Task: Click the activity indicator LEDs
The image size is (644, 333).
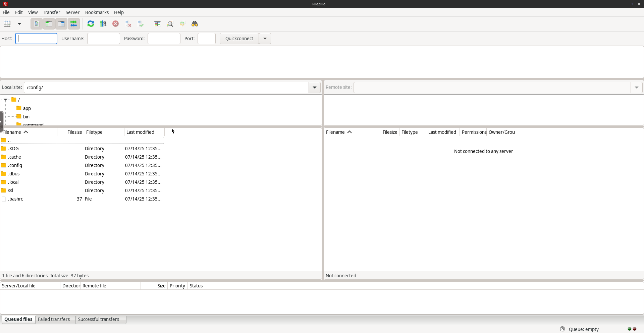Action: click(632, 329)
